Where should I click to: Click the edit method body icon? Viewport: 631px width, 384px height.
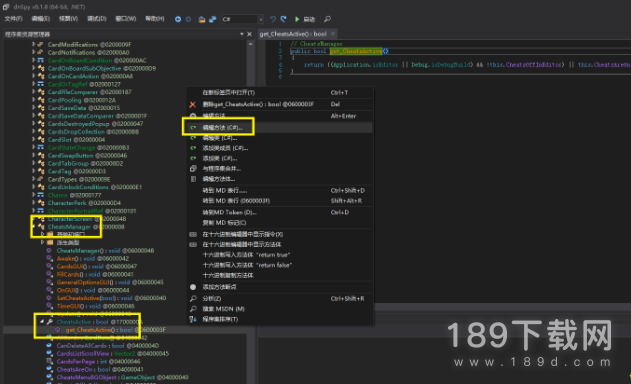[193, 179]
